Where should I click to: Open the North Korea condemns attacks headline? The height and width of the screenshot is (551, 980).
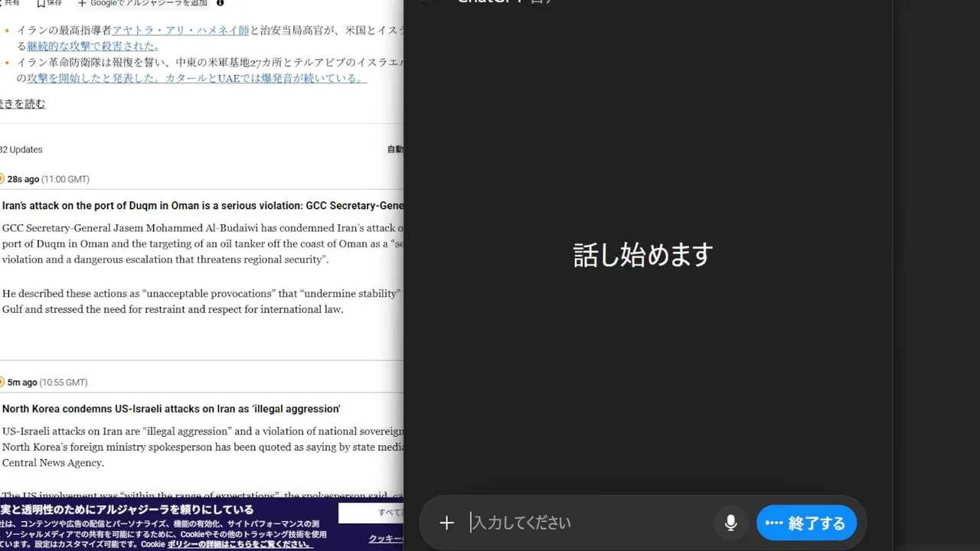[x=171, y=409]
